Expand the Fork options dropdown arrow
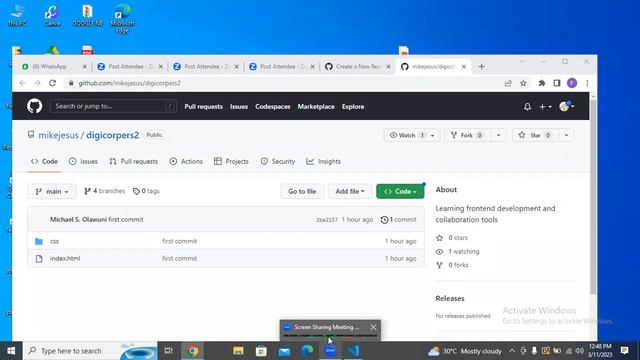 click(x=498, y=135)
